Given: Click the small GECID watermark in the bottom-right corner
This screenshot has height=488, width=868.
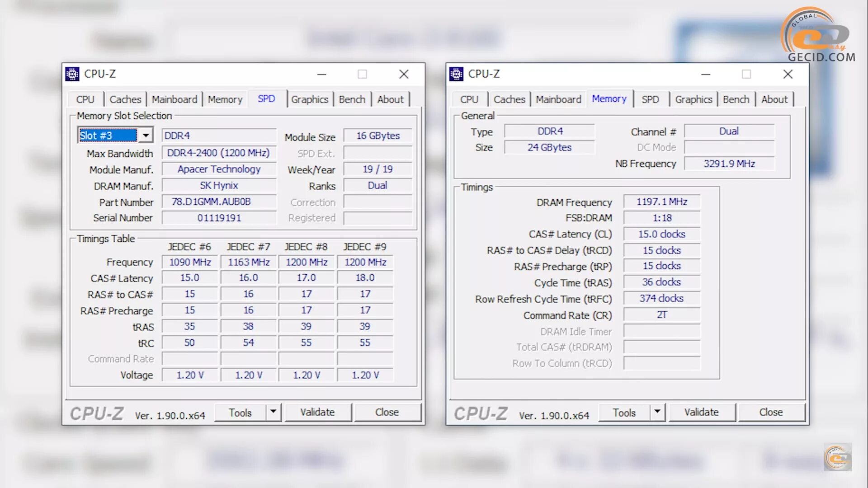Looking at the screenshot, I should point(838,457).
